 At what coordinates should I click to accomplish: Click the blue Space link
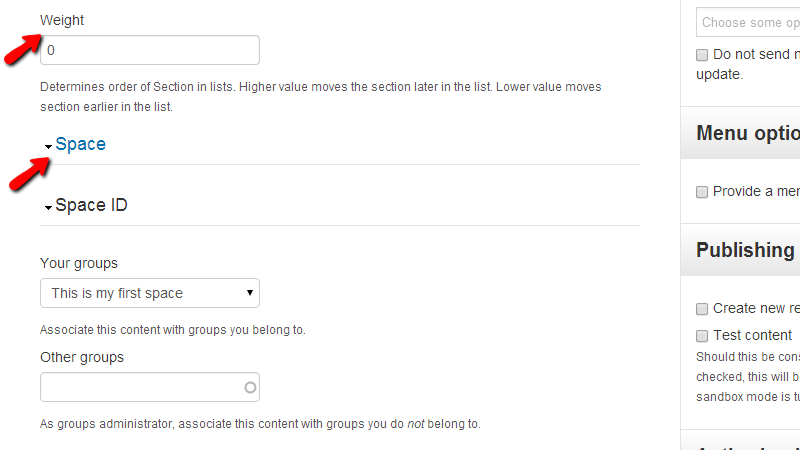[x=80, y=144]
